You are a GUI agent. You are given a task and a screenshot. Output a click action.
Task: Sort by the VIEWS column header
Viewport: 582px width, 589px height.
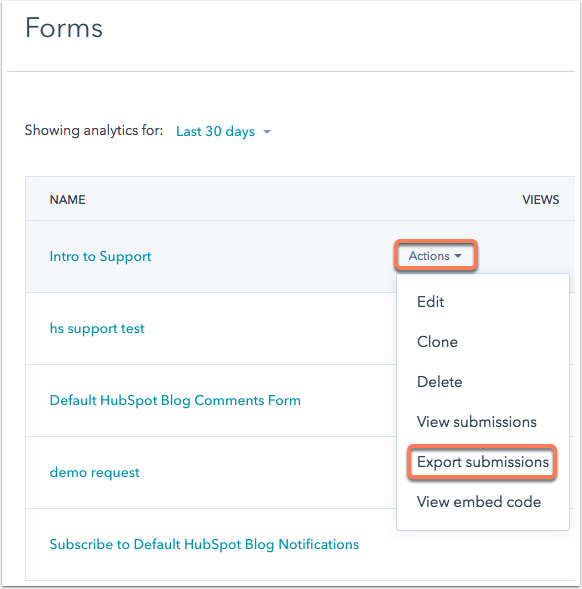pos(540,200)
